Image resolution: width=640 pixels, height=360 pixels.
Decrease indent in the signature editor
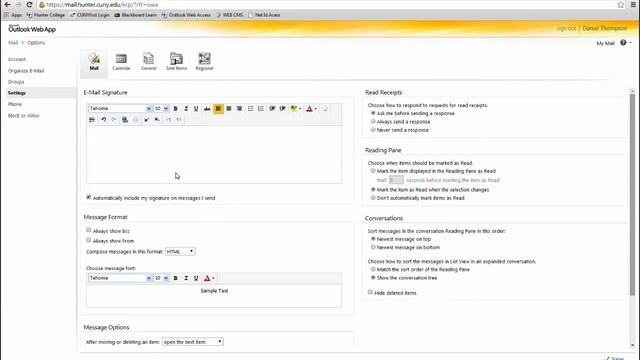[272, 109]
